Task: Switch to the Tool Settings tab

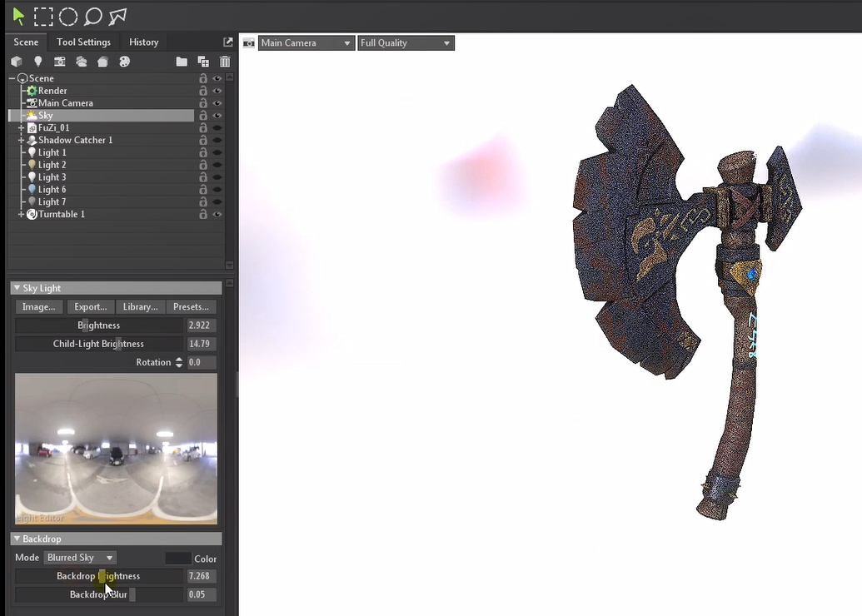Action: point(83,42)
